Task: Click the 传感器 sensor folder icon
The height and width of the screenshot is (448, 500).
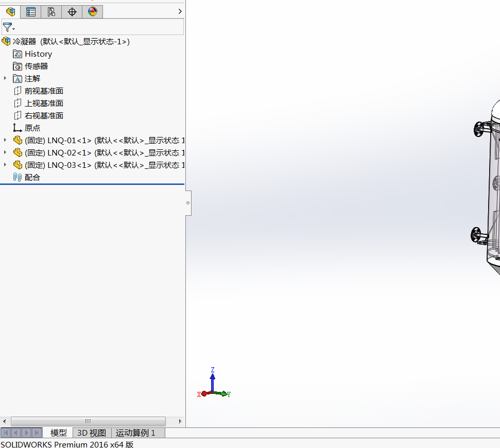Action: pyautogui.click(x=18, y=66)
